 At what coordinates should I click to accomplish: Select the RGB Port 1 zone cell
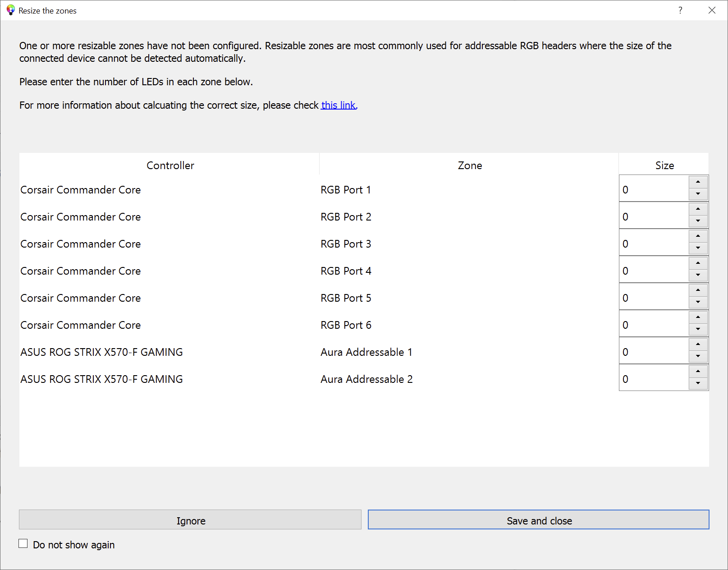point(469,188)
